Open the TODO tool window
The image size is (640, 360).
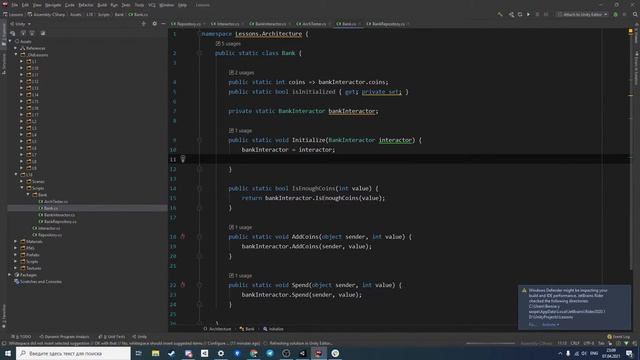click(21, 337)
